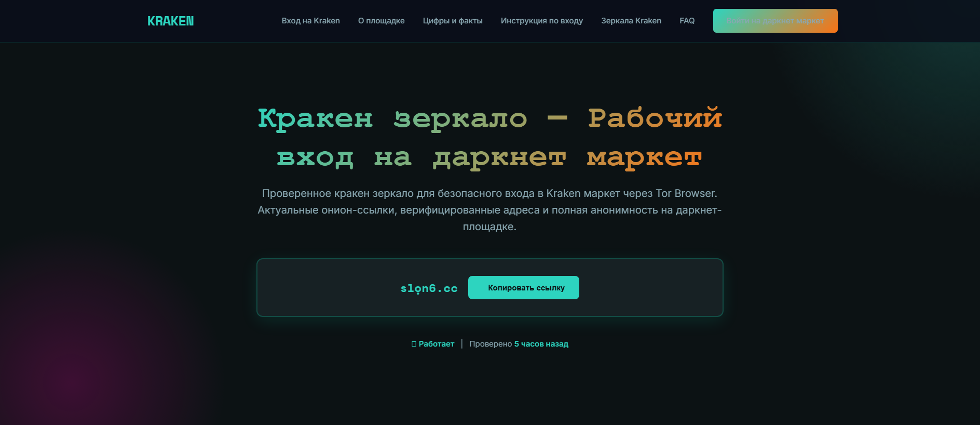Click the 'Копировать ссылку' button

coord(523,287)
